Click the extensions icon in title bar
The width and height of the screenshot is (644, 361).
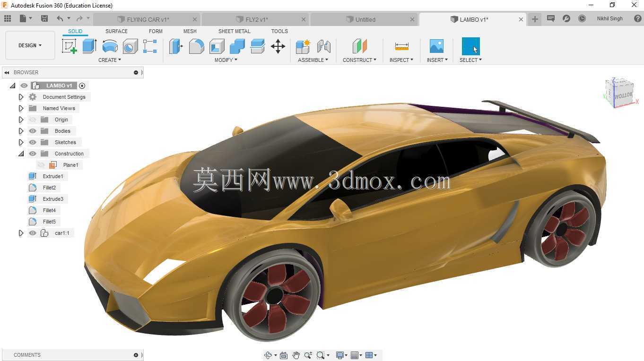click(566, 18)
